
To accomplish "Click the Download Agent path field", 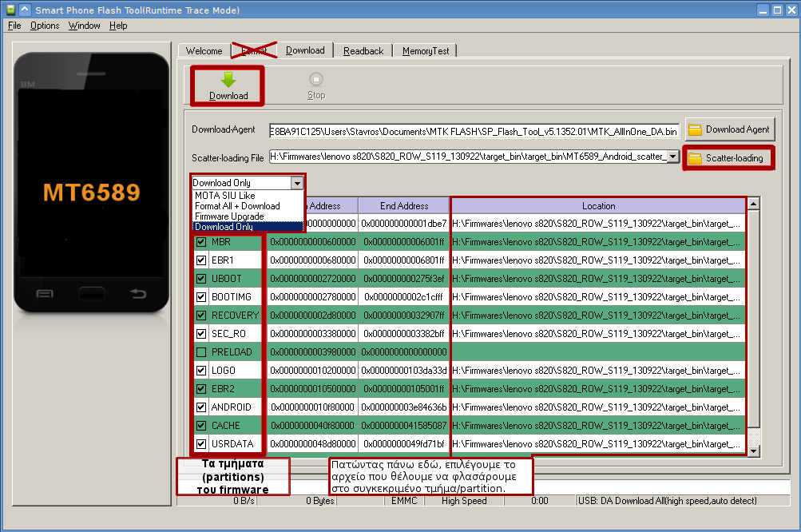I will coord(474,131).
